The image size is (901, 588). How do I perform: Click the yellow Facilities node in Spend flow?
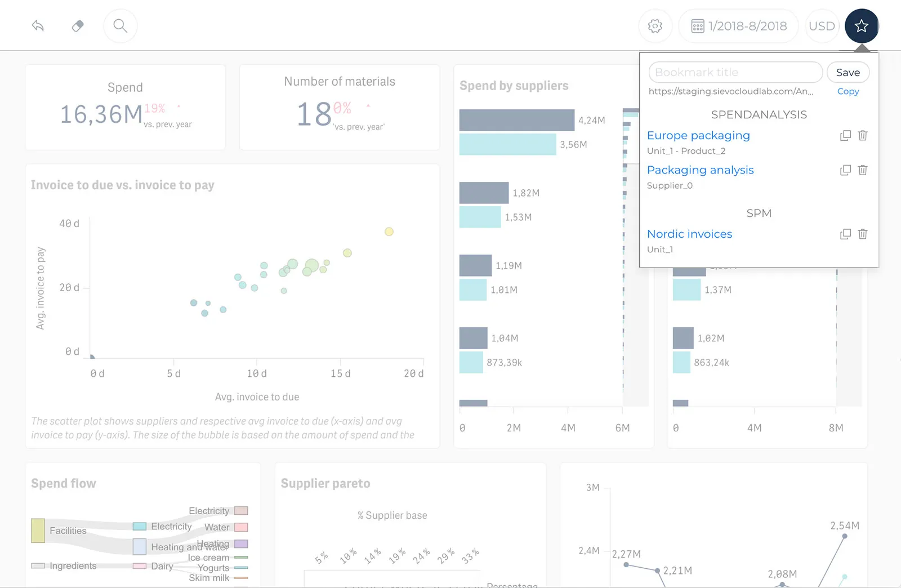click(38, 531)
